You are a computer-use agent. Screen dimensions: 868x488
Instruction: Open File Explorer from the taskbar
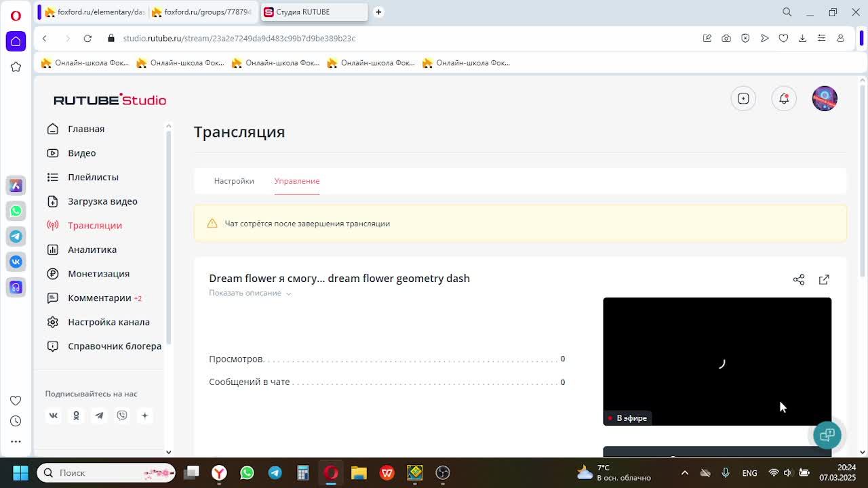point(359,473)
